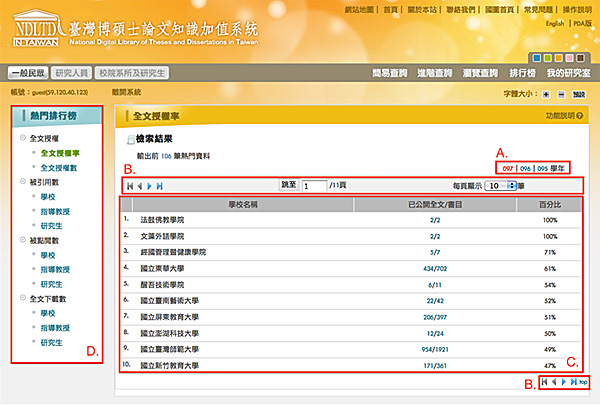
Task: Select the blue theme color swatch
Action: (538, 58)
